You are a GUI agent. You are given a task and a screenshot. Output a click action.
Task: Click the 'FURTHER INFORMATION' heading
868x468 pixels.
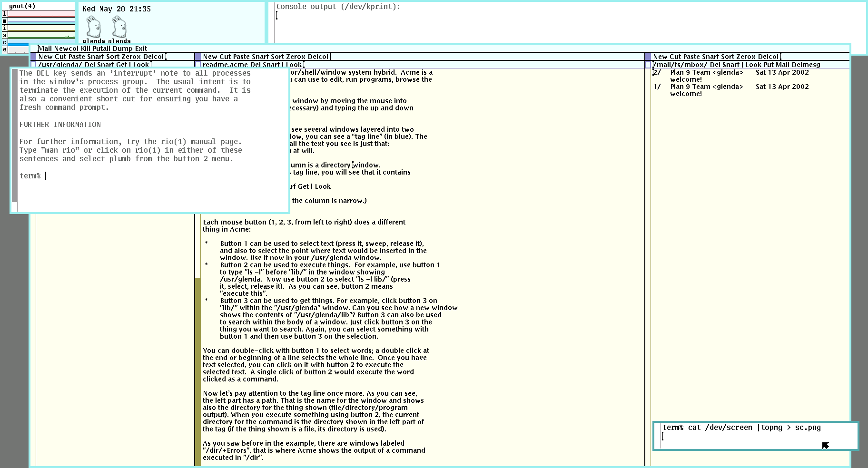(60, 125)
